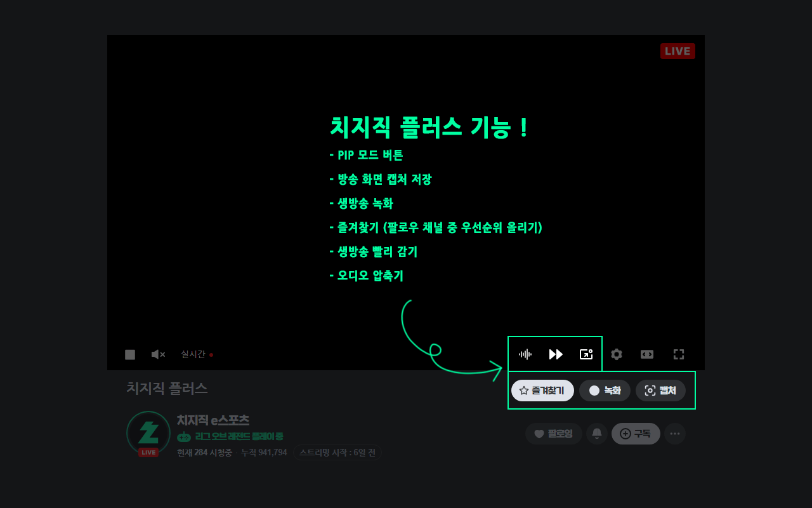
Task: Open the audio compressor waveform icon
Action: pos(525,354)
